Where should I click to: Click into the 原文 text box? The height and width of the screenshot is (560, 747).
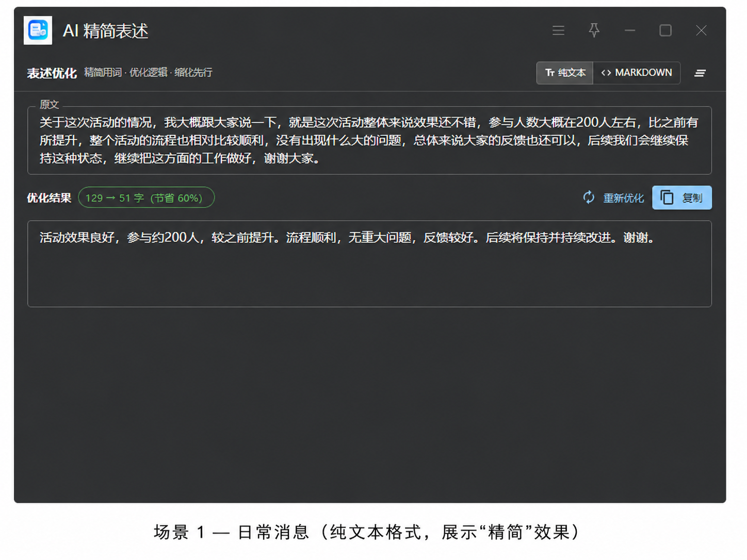coord(369,140)
